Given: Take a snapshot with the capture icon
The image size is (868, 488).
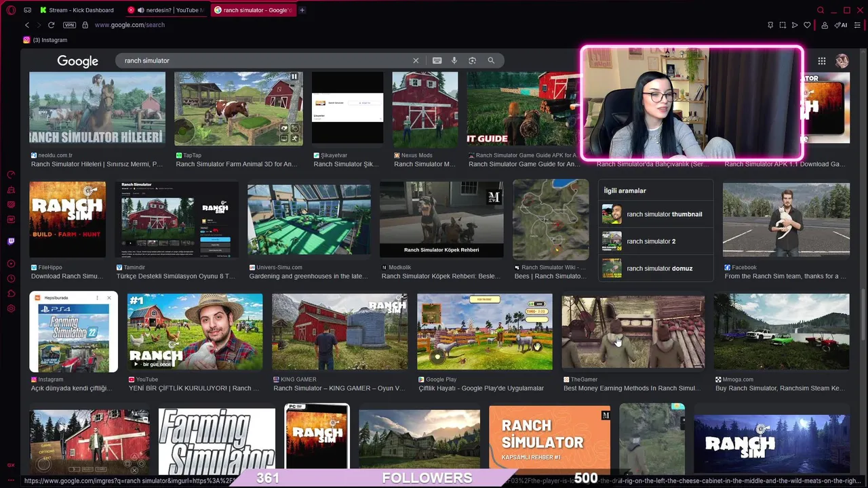Looking at the screenshot, I should [783, 25].
